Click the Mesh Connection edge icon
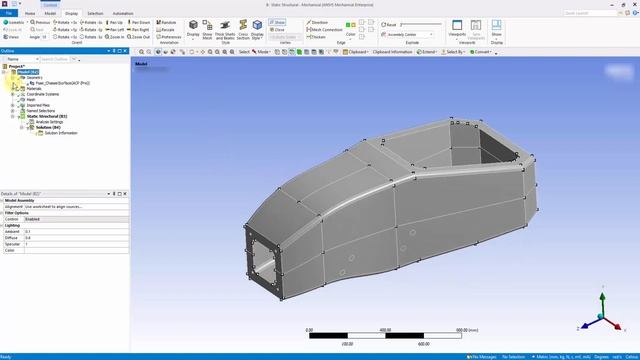 coord(324,30)
